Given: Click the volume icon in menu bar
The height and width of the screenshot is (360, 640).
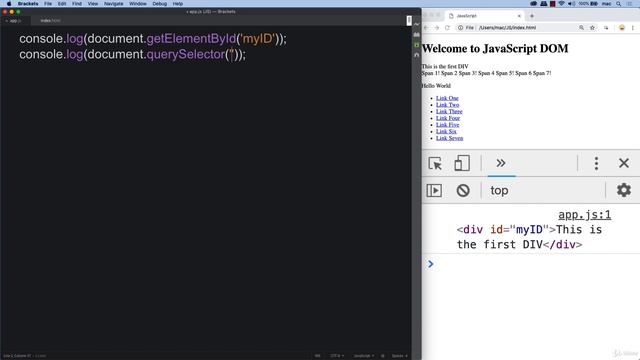Looking at the screenshot, I should [571, 4].
